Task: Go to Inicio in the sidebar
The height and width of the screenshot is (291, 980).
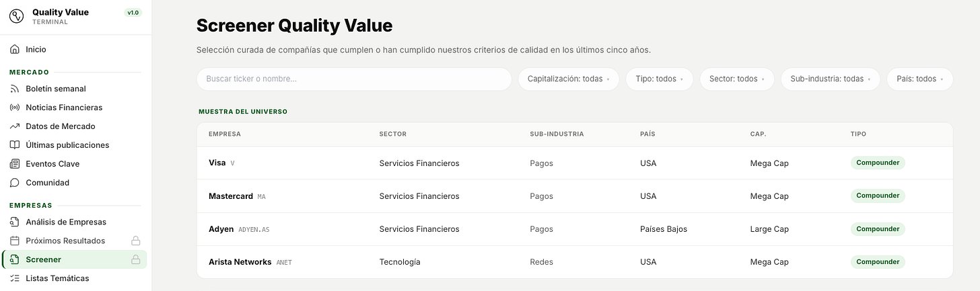Action: [75, 49]
